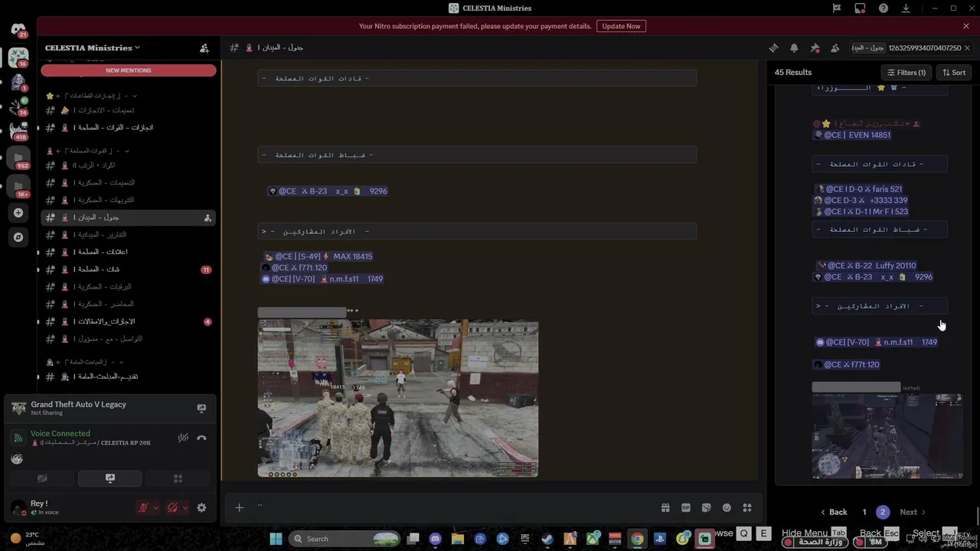This screenshot has height=551, width=980.
Task: Open Windows Start button
Action: (276, 539)
